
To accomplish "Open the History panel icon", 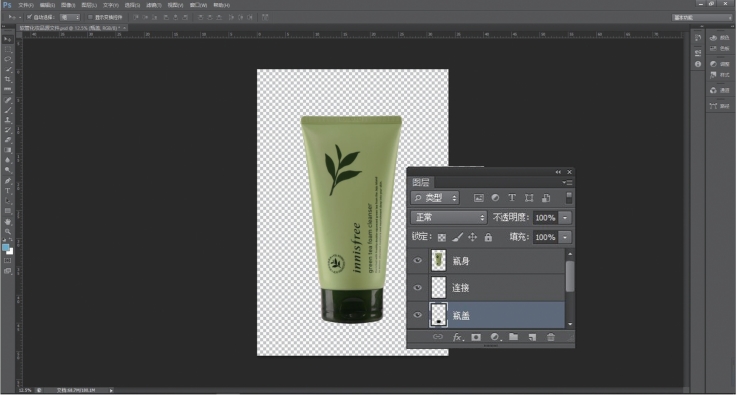I will tap(698, 38).
